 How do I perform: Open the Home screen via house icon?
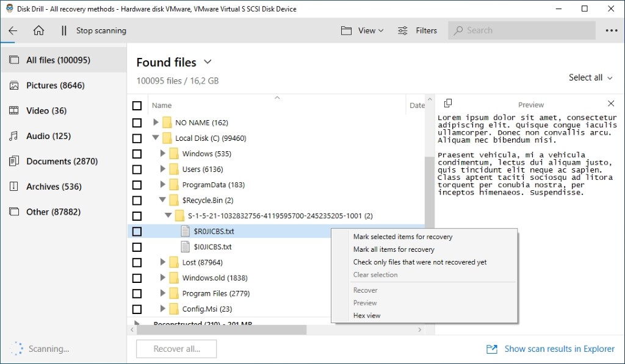(x=38, y=30)
